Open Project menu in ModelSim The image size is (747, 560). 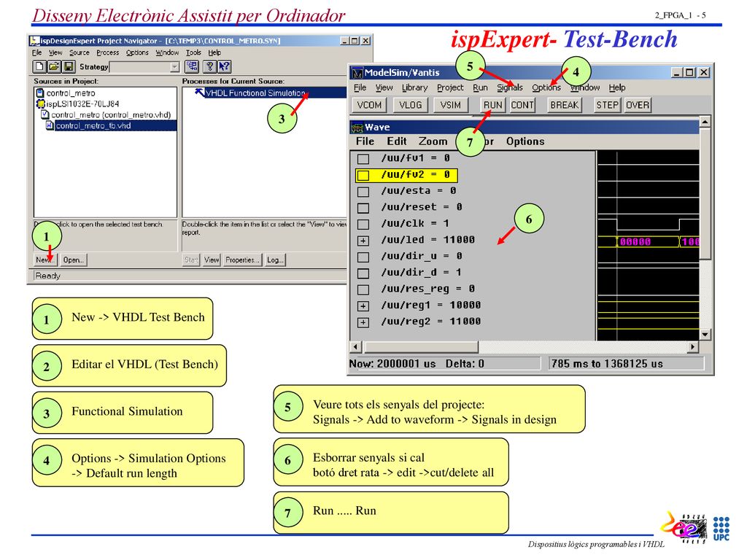pos(449,87)
